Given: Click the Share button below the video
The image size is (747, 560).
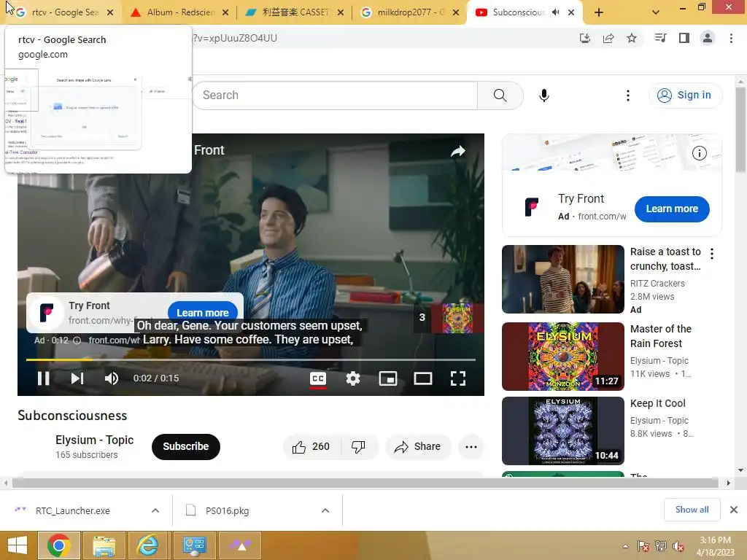Looking at the screenshot, I should click(418, 447).
